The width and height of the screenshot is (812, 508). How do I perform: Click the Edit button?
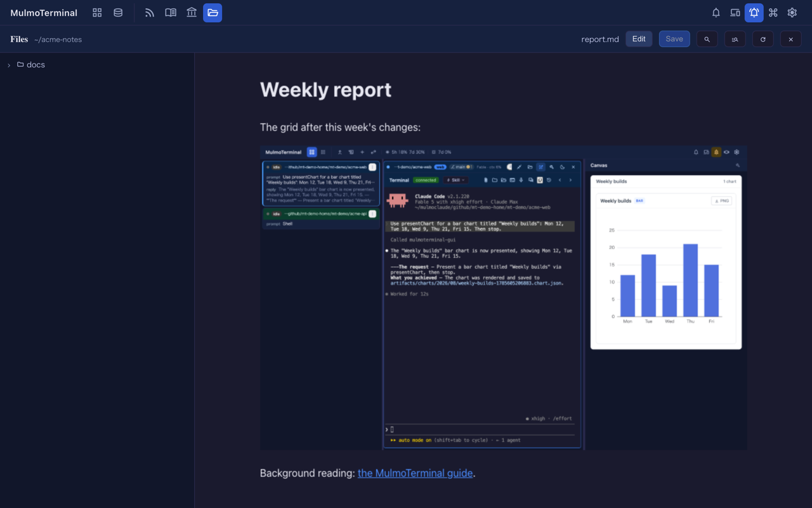639,39
